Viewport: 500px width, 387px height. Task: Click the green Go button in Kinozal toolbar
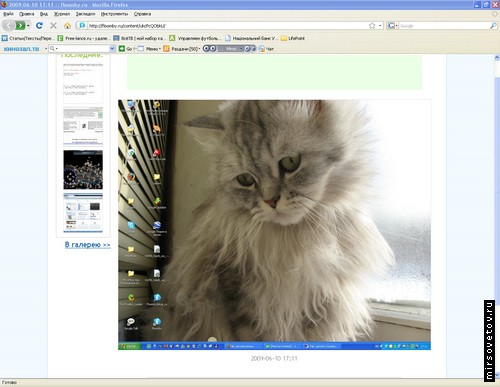126,49
